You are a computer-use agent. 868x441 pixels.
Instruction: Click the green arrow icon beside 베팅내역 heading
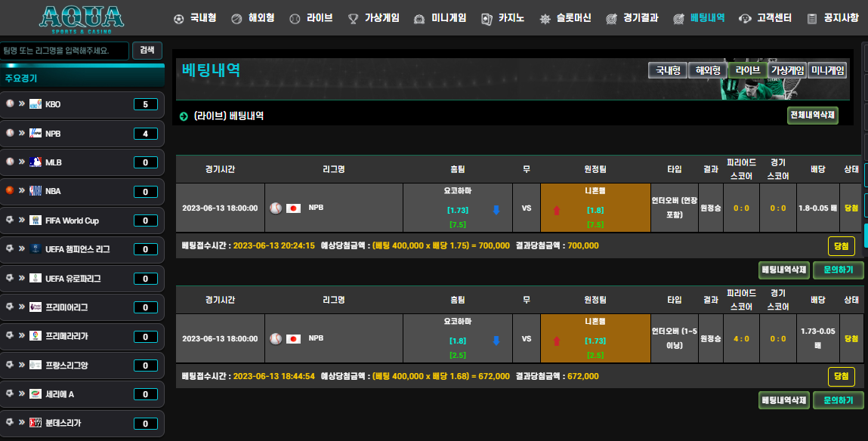[x=184, y=116]
